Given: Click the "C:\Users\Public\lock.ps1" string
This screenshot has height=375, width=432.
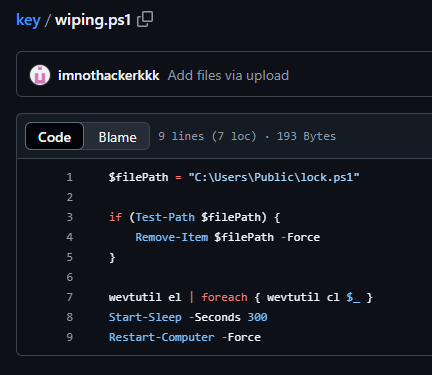Looking at the screenshot, I should [x=274, y=177].
